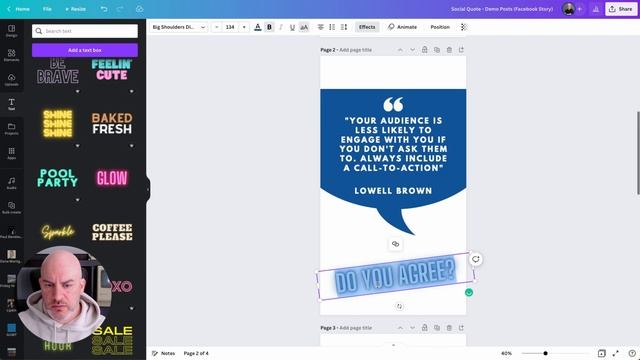Collapse the side panel with the arrow tab

pos(148,189)
